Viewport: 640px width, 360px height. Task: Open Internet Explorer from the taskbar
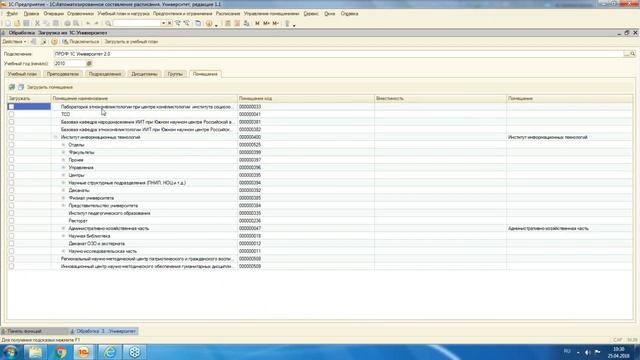110,352
